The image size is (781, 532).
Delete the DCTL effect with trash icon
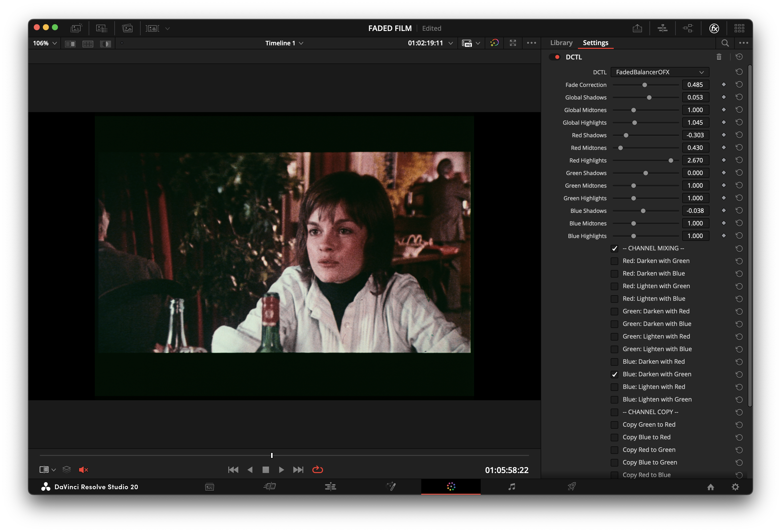click(x=719, y=57)
